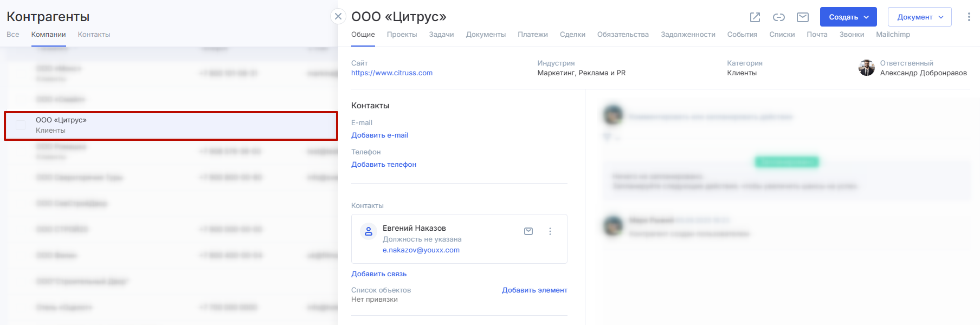
Task: Click Александр Добронравов's avatar photo
Action: click(866, 68)
